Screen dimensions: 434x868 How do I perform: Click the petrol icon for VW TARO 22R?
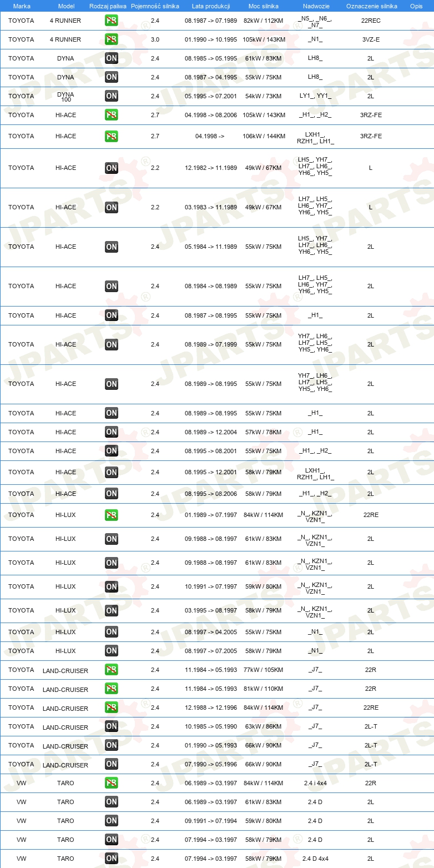click(112, 783)
